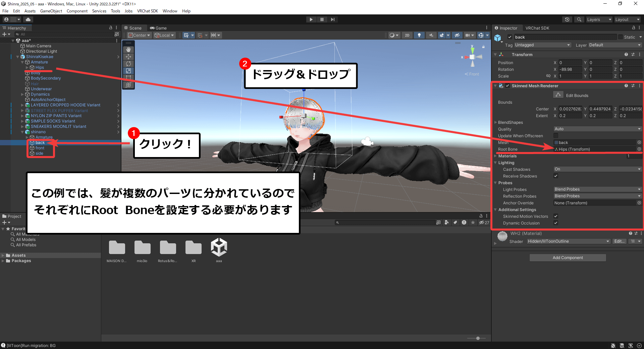Toggle Dynamic Occlusion checkbox
The height and width of the screenshot is (349, 644).
tap(556, 223)
